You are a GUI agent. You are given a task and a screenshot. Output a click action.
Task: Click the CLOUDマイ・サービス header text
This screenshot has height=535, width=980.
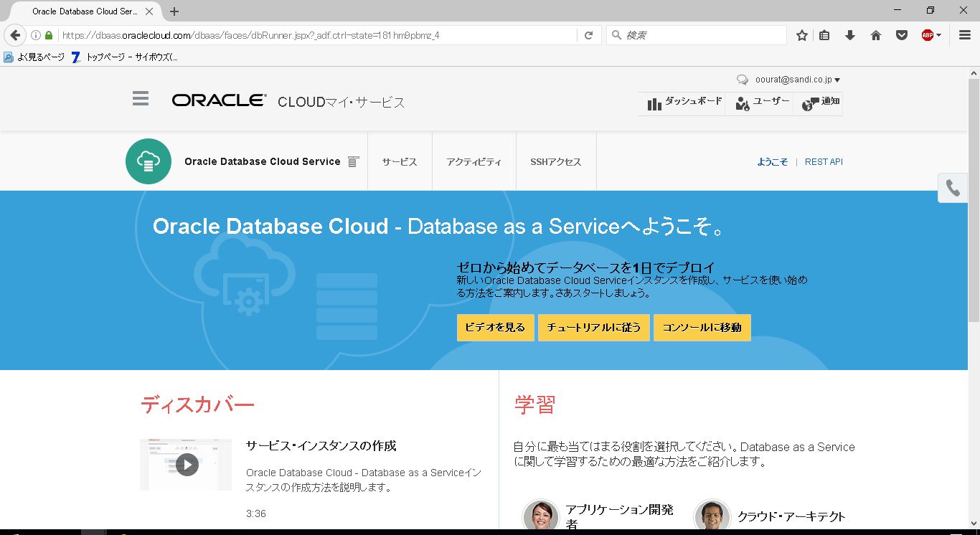point(341,102)
